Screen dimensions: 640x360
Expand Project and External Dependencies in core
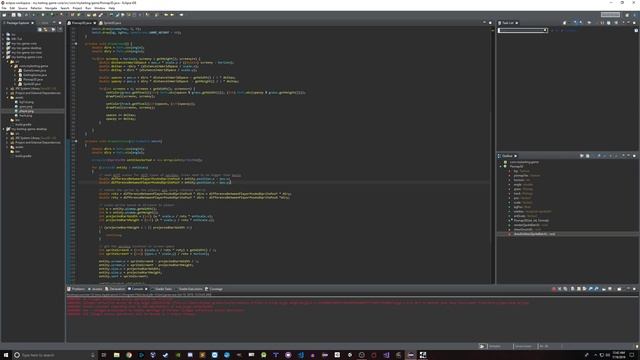(7, 93)
